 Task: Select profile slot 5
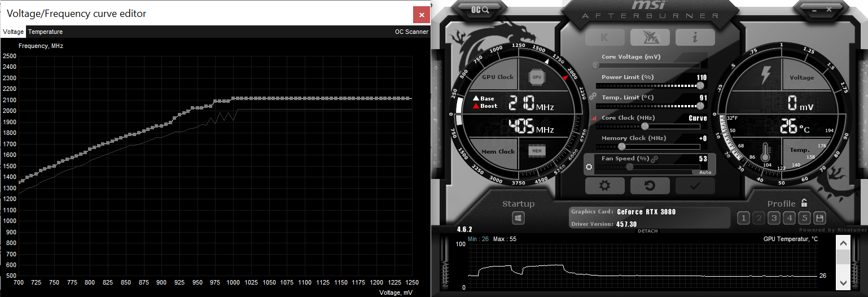(804, 218)
